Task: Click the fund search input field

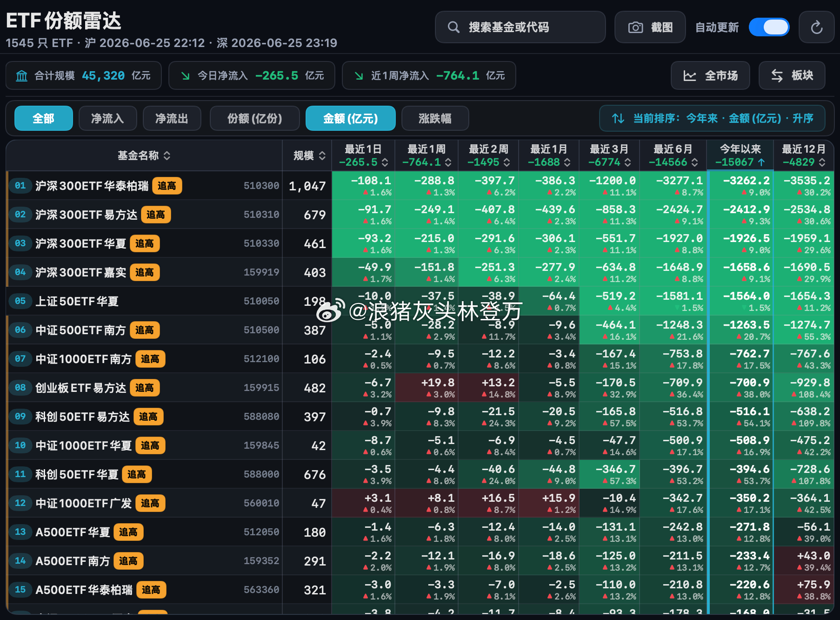Action: click(520, 27)
